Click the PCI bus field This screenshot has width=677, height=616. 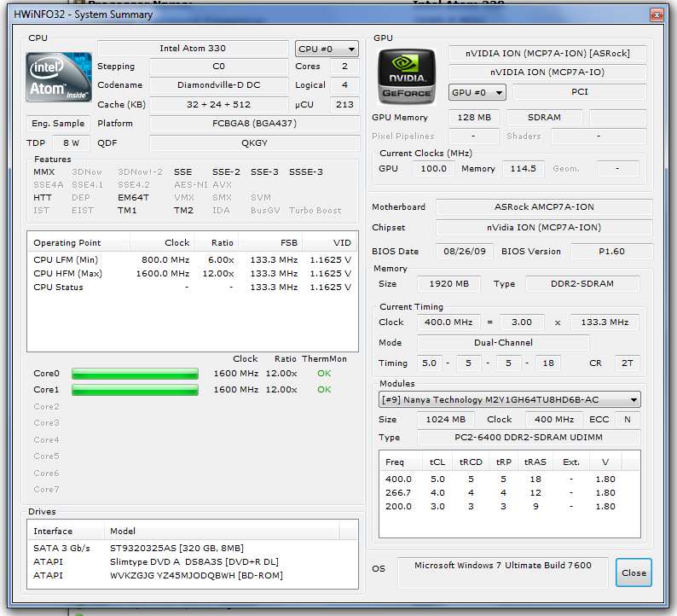pos(580,92)
